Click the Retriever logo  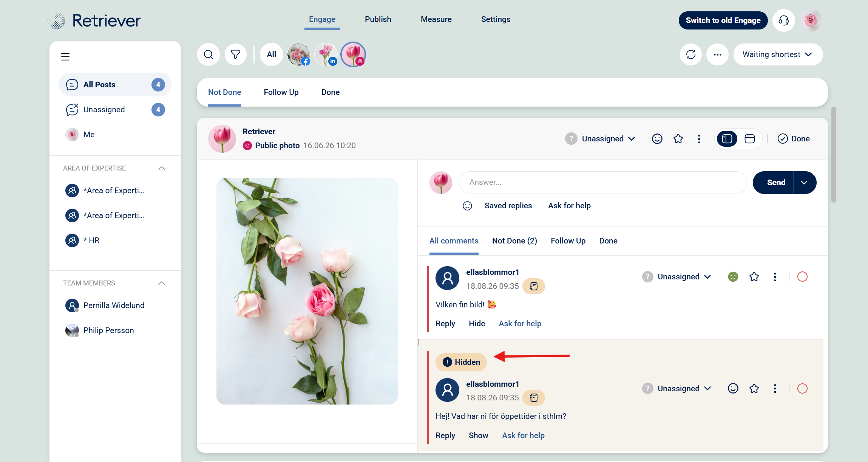(94, 20)
